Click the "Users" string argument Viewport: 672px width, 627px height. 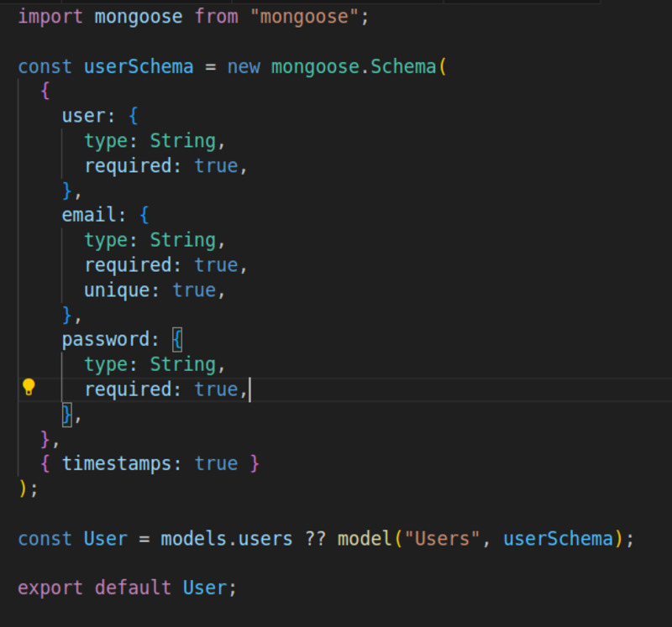[x=442, y=538]
